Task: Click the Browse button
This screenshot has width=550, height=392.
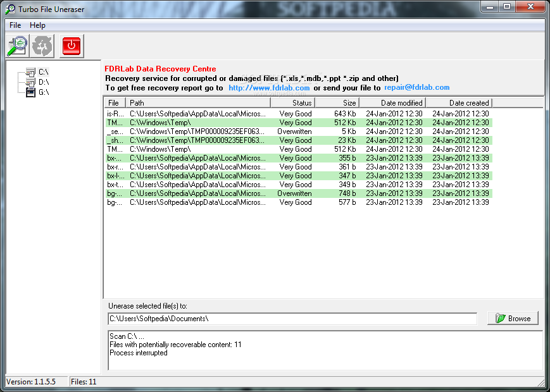Action: 513,319
